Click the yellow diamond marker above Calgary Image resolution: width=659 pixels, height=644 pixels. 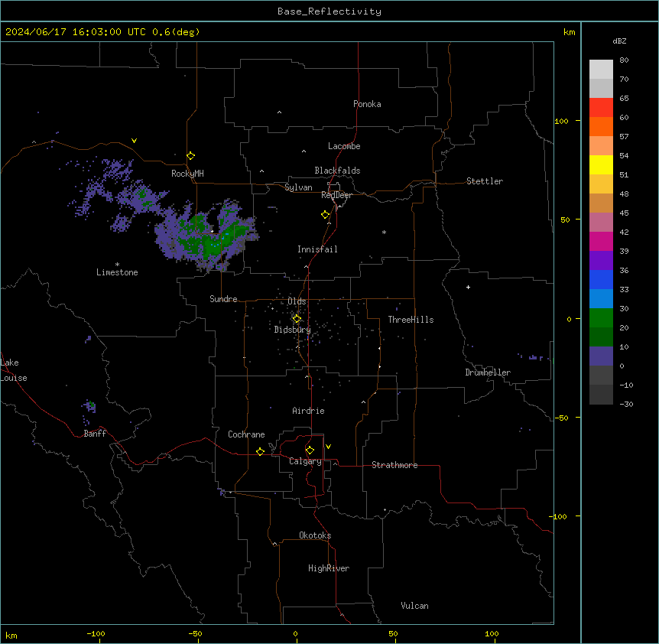[x=310, y=450]
